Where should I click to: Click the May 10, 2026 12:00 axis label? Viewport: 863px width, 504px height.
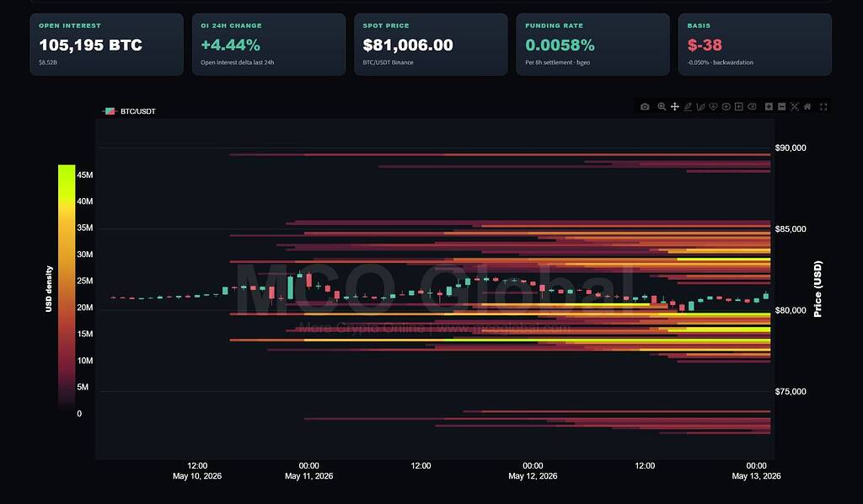coord(197,471)
